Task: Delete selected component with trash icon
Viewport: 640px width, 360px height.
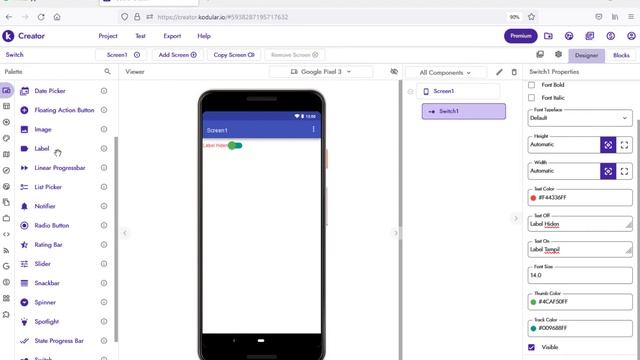Action: point(514,72)
